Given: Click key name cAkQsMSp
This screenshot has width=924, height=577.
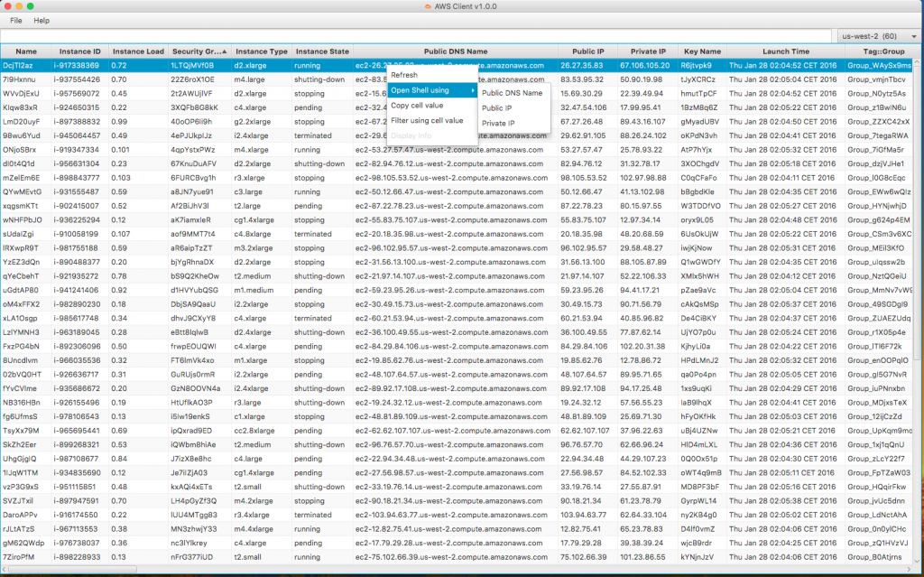Looking at the screenshot, I should [x=700, y=304].
